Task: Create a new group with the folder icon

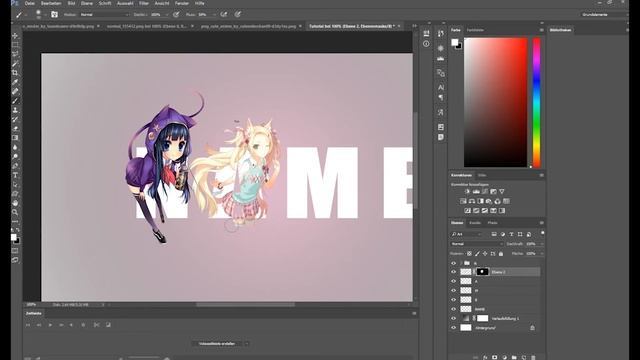Action: pos(514,357)
